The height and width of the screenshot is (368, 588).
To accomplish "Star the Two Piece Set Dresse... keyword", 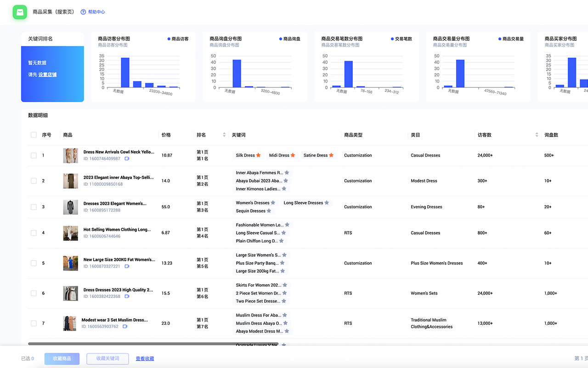I will point(283,301).
